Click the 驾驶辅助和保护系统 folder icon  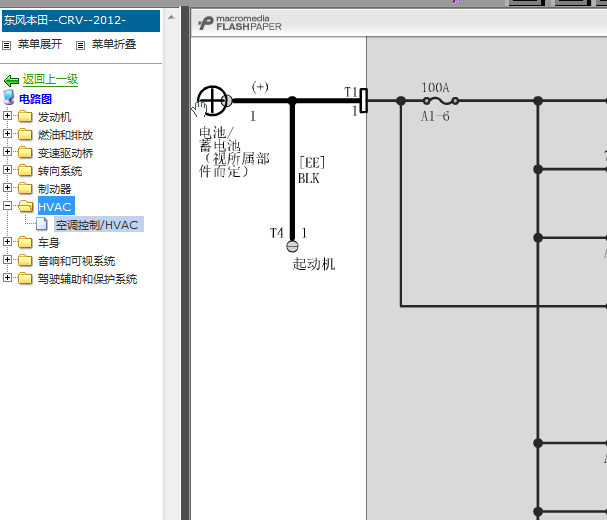25,278
